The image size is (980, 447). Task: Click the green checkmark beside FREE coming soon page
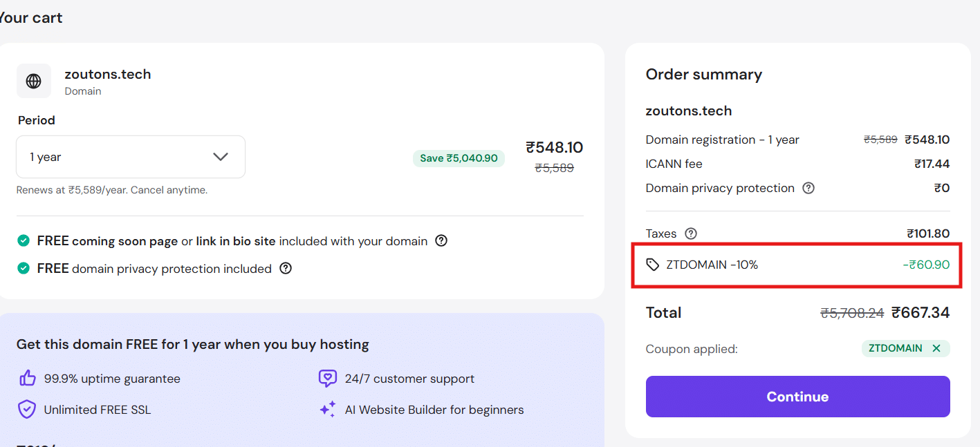tap(23, 240)
